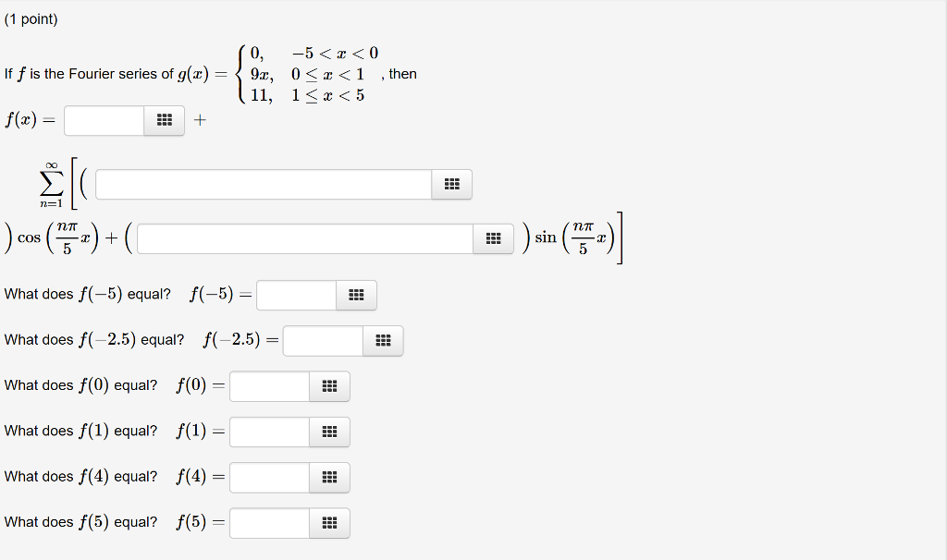Open equation editor for sine coefficient
The width and height of the screenshot is (947, 560).
pos(494,239)
